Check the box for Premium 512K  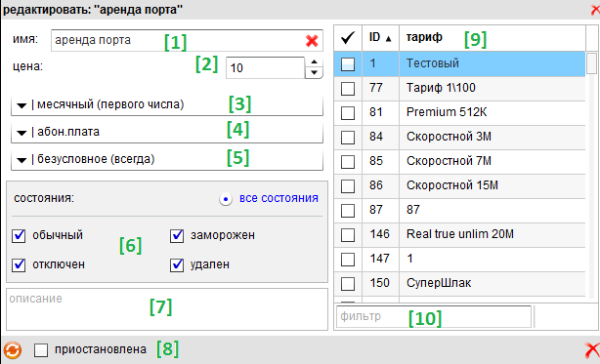[348, 112]
